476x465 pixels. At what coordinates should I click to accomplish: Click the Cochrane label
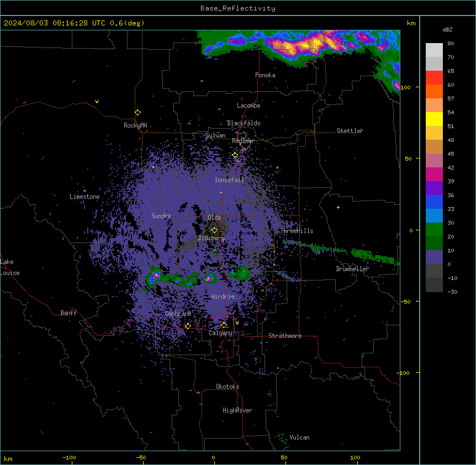pos(178,314)
